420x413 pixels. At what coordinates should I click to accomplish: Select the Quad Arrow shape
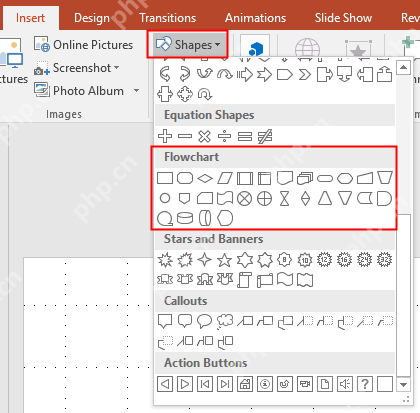click(185, 94)
